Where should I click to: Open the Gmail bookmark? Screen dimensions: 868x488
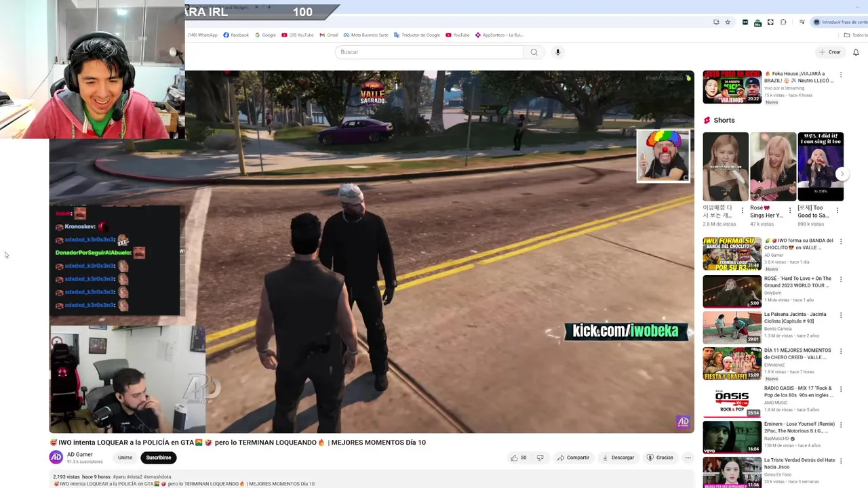tap(328, 35)
